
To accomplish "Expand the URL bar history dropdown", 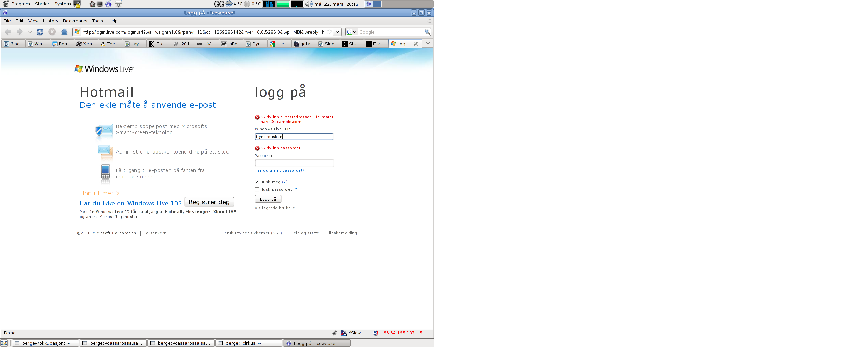I will point(337,32).
